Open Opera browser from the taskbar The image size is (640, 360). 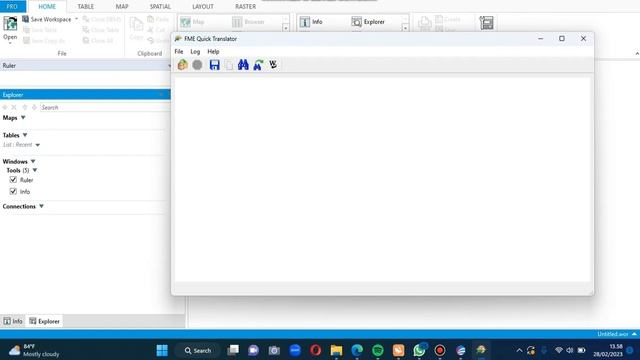(x=316, y=350)
